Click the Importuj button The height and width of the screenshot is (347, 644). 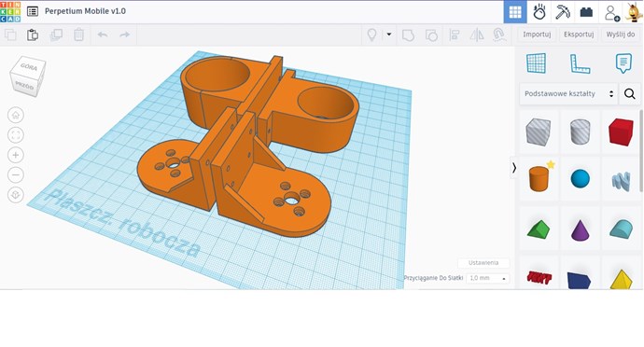tap(537, 35)
